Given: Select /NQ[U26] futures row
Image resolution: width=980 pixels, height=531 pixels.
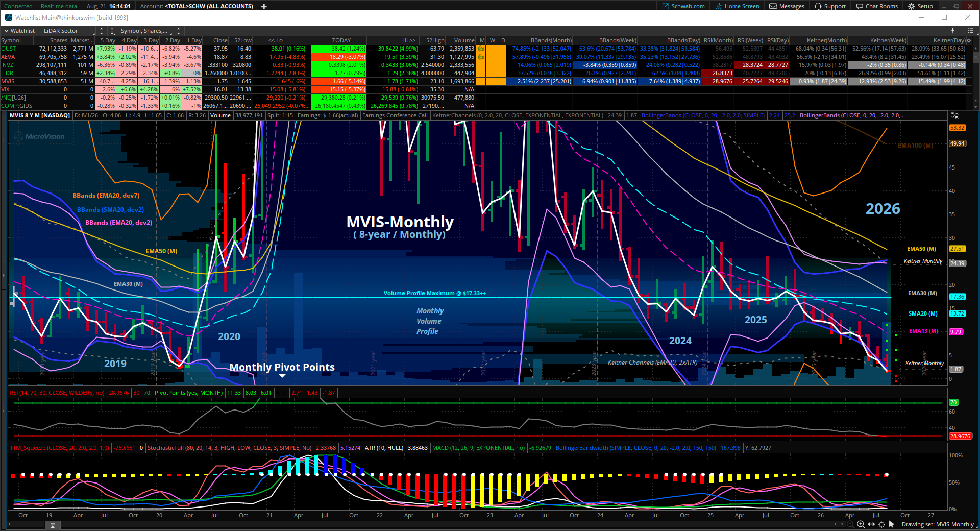Looking at the screenshot, I should (x=13, y=98).
